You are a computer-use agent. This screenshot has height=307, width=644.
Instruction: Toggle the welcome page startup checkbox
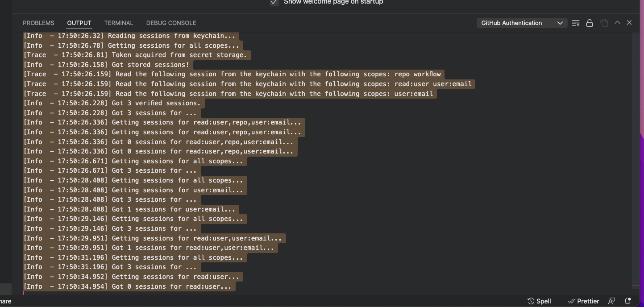coord(274,2)
